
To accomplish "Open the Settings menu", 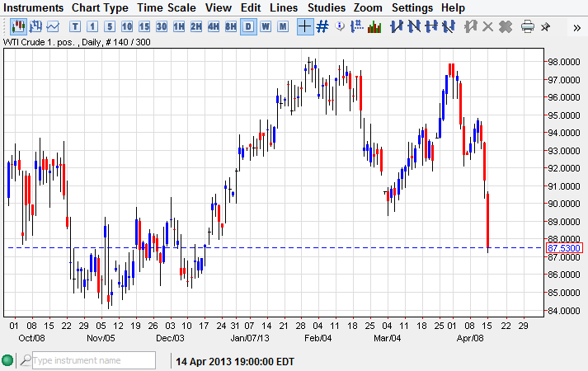I will 412,7.
